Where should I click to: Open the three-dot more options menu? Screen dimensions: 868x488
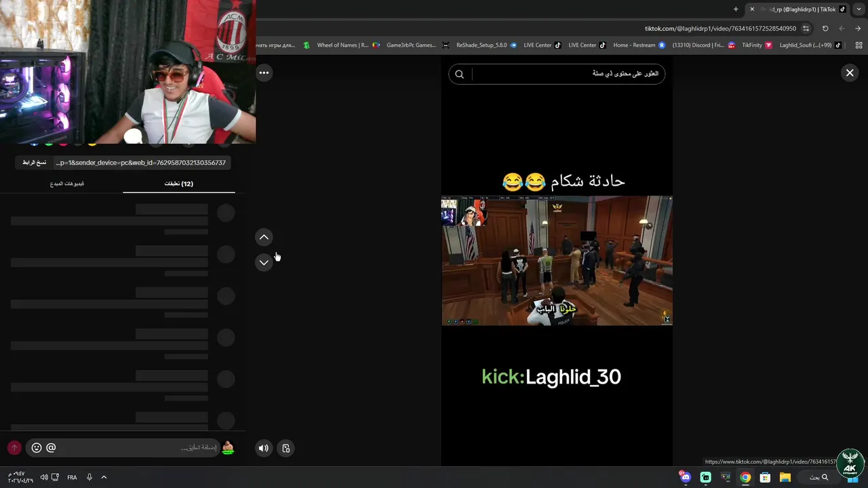coord(264,73)
